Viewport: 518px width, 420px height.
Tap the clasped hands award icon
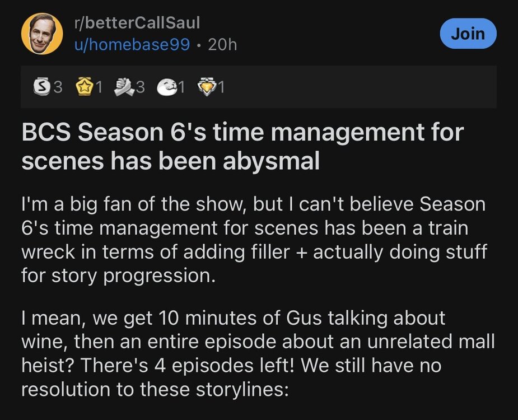coord(125,87)
